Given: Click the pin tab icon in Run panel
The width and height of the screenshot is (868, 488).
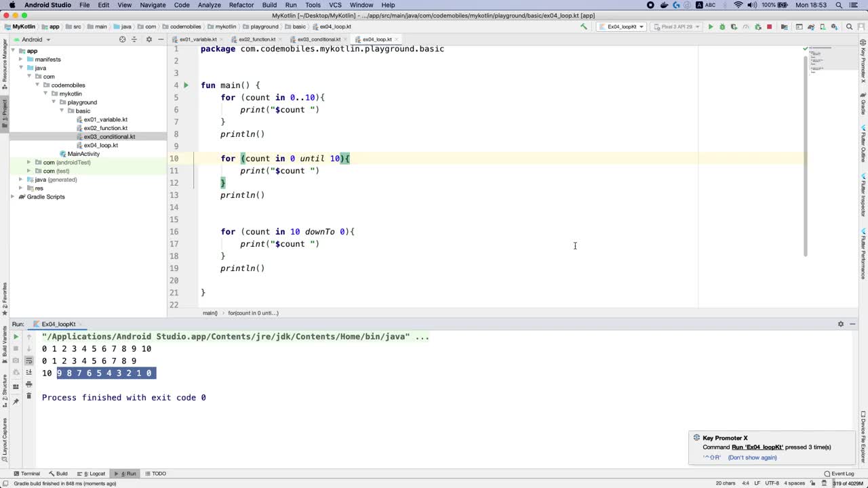Looking at the screenshot, I should pyautogui.click(x=16, y=402).
